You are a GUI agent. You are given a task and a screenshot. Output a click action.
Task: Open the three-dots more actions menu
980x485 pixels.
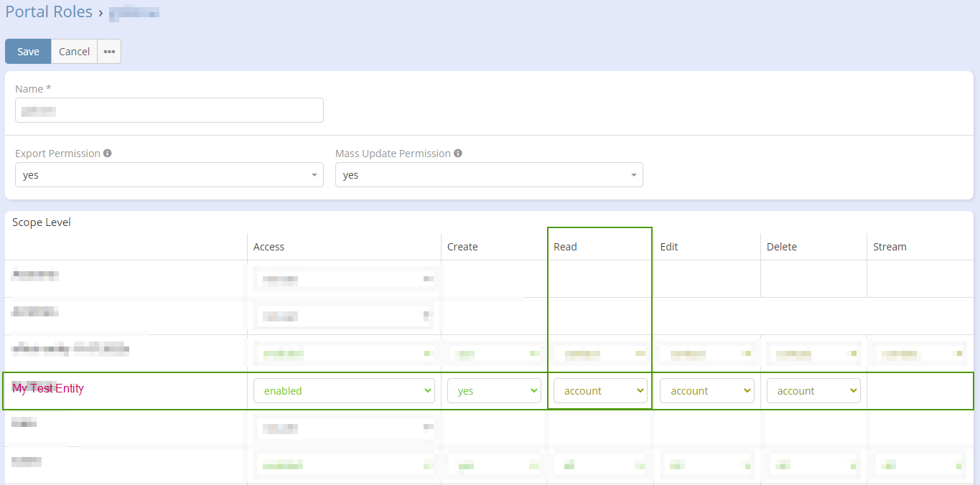point(109,52)
